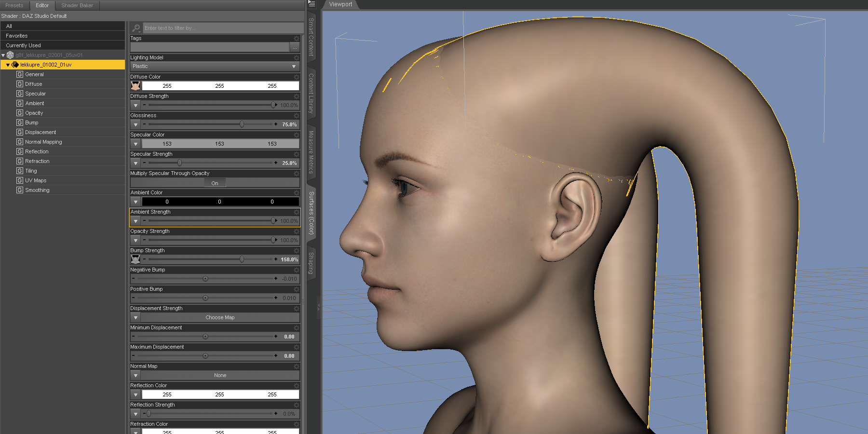This screenshot has height=434, width=868.
Task: Open the Negative Bump gear settings
Action: pyautogui.click(x=297, y=270)
